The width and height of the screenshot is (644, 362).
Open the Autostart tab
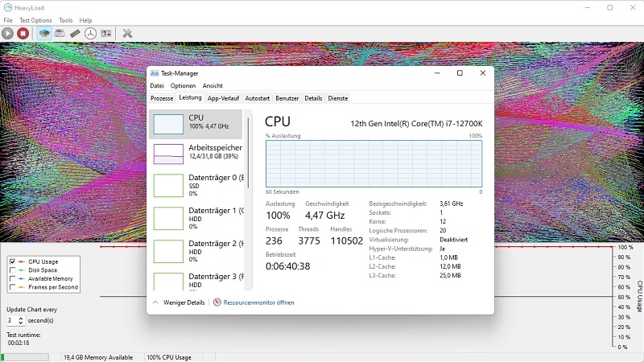coord(258,98)
